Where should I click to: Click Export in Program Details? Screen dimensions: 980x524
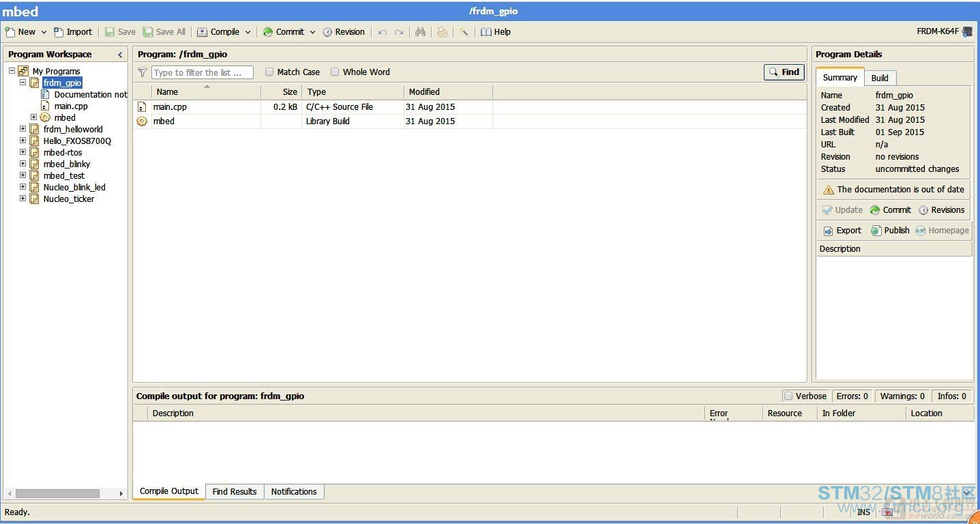point(842,231)
